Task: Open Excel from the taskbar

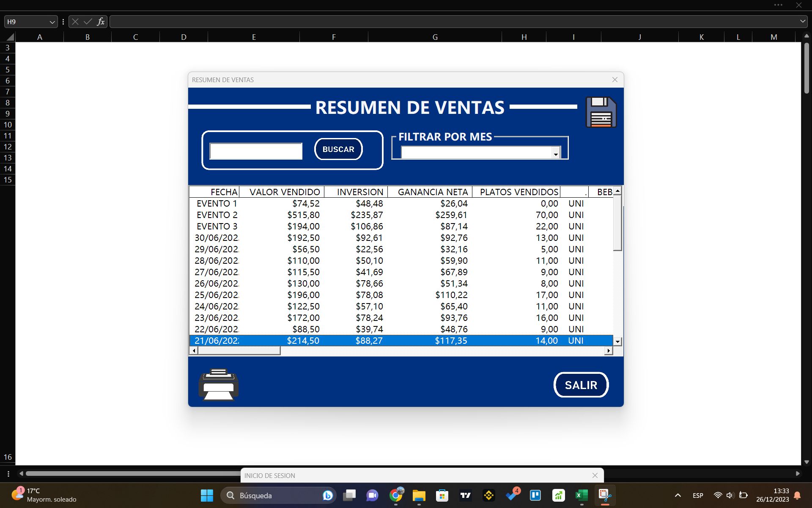Action: (x=581, y=495)
